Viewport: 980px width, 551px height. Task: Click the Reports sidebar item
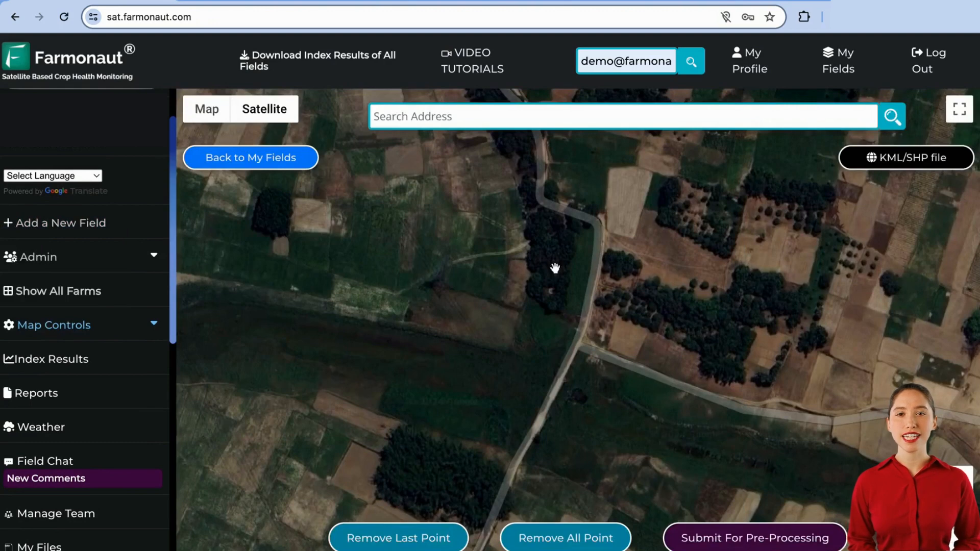click(36, 393)
